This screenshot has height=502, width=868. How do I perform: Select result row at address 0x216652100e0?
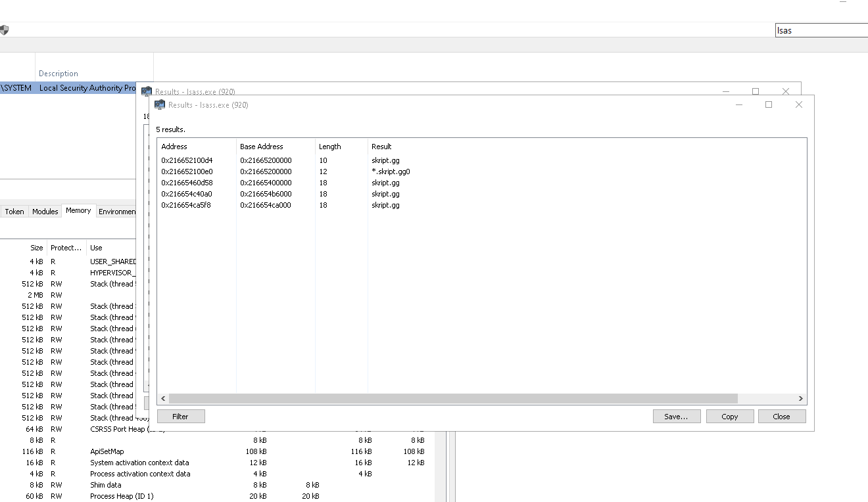point(481,171)
